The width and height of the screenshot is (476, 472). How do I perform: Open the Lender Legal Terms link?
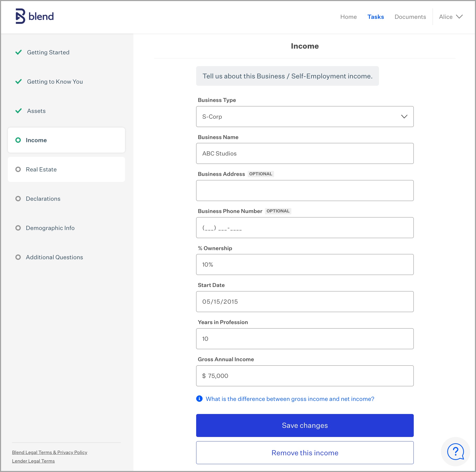click(33, 461)
